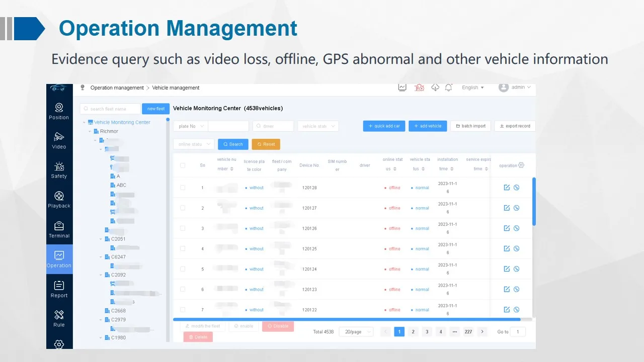Select the Operation tab in the sidebar
Screen dimensions: 644x362
click(x=59, y=259)
